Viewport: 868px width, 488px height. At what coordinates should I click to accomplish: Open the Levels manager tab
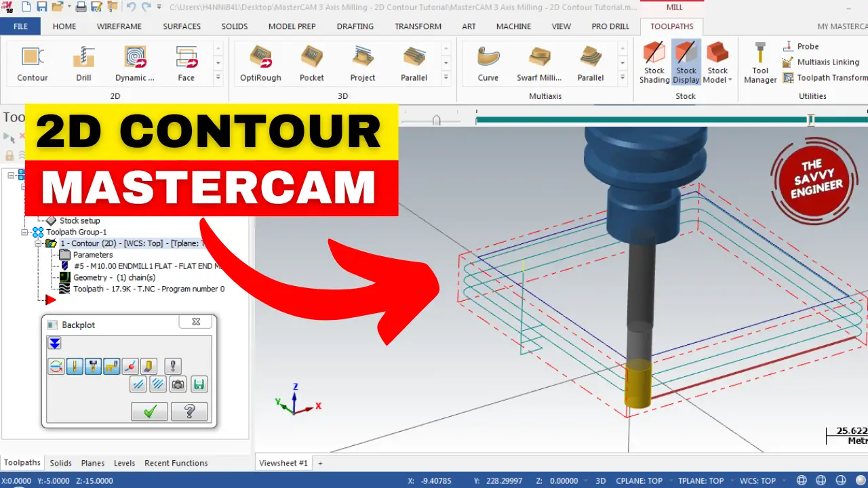[x=124, y=463]
